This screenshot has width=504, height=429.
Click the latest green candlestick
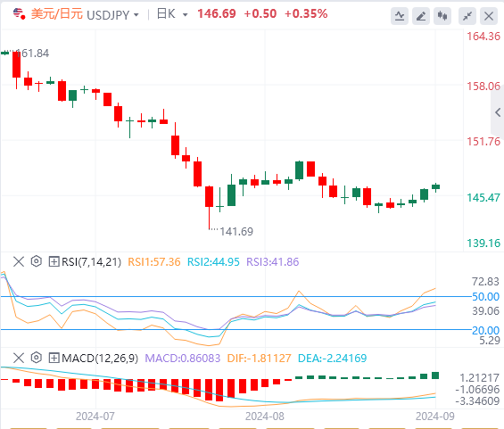click(436, 187)
